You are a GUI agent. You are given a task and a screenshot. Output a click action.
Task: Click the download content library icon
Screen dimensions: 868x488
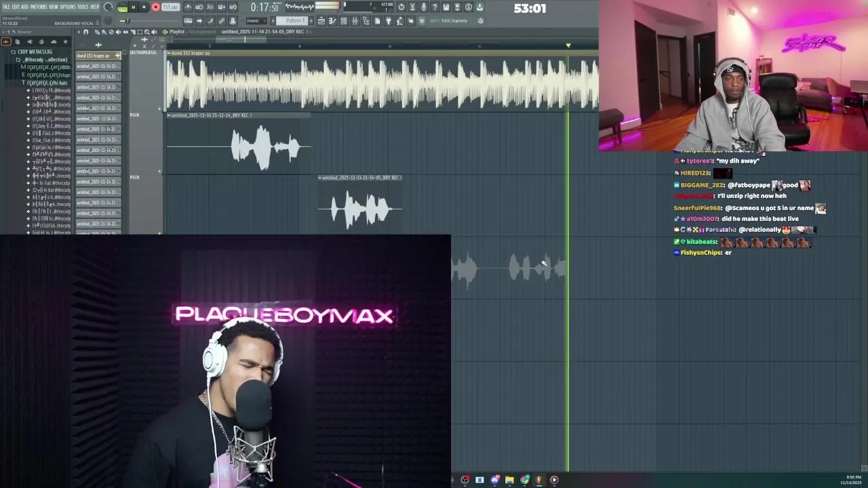(479, 7)
